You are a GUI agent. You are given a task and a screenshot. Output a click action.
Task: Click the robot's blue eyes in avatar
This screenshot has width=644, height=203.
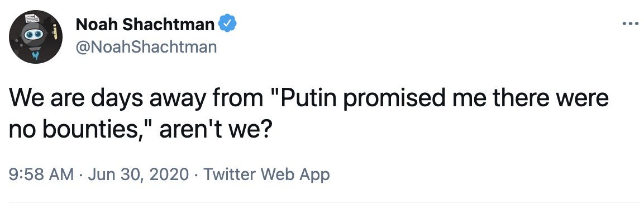34,36
